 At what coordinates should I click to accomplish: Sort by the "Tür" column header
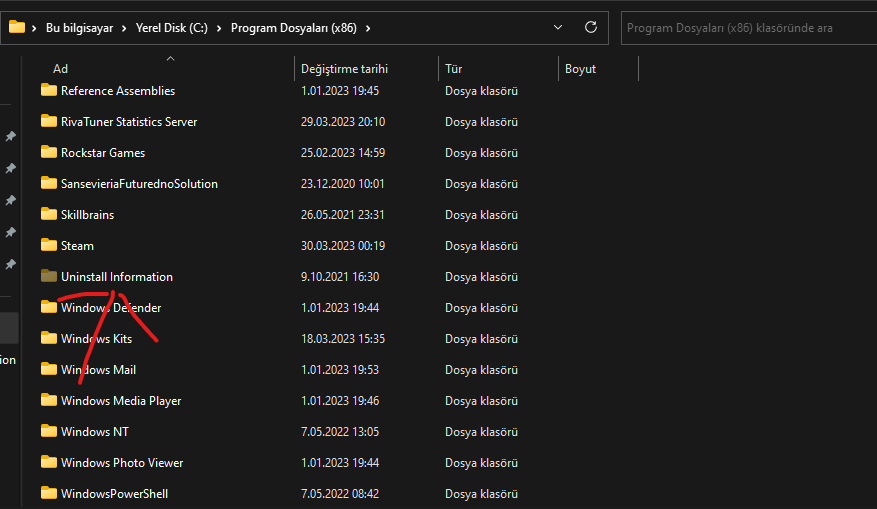click(454, 69)
